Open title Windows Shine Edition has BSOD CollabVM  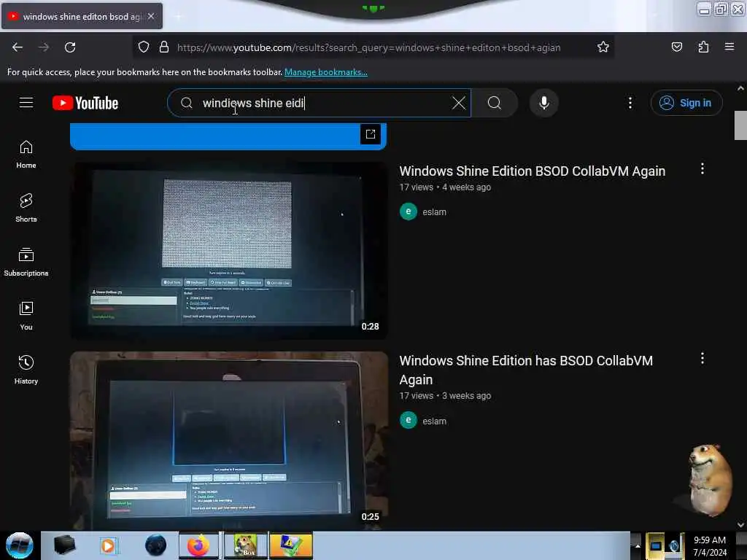[x=526, y=370]
